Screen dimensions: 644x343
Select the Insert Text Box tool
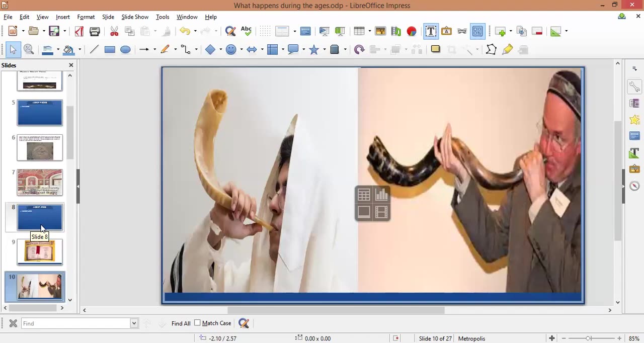(x=431, y=31)
